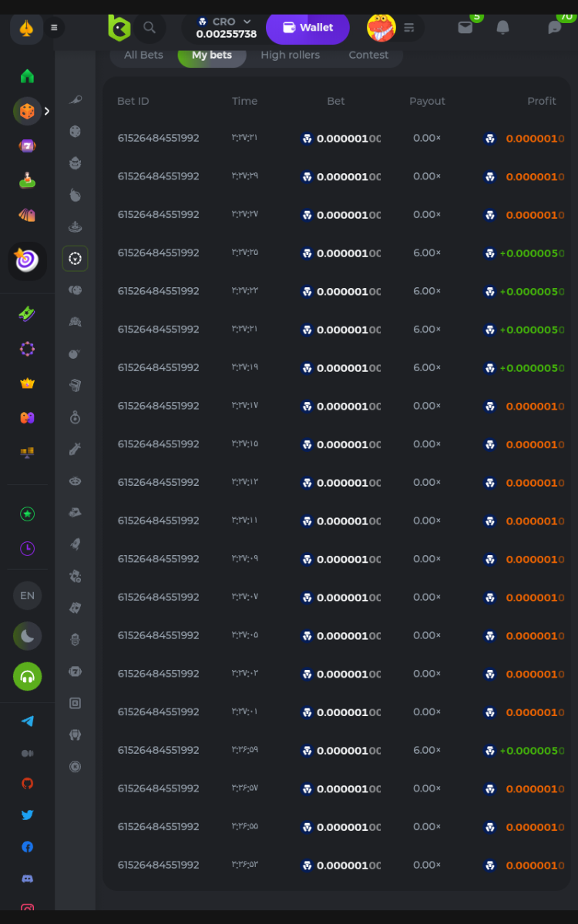Toggle dark mode moon switch
The height and width of the screenshot is (924, 578).
27,636
